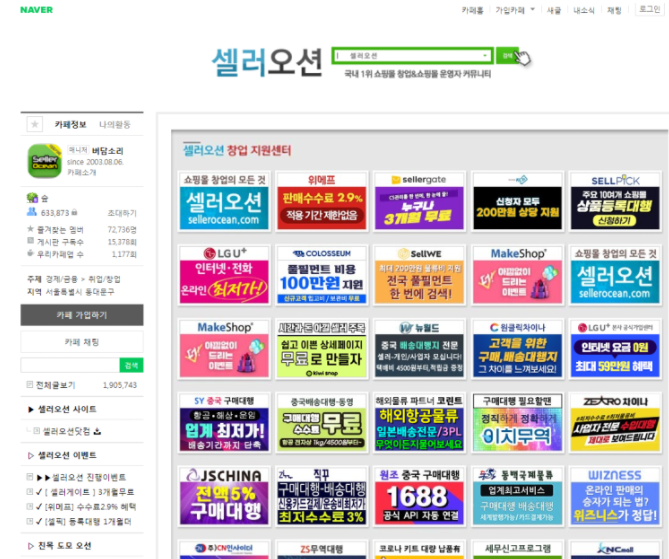
Task: Open the MakeShop banner in the second row
Action: [x=517, y=275]
